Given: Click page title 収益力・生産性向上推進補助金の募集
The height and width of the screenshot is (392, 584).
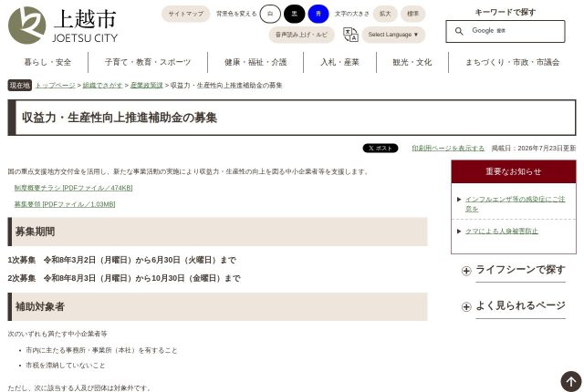Looking at the screenshot, I should point(120,118).
